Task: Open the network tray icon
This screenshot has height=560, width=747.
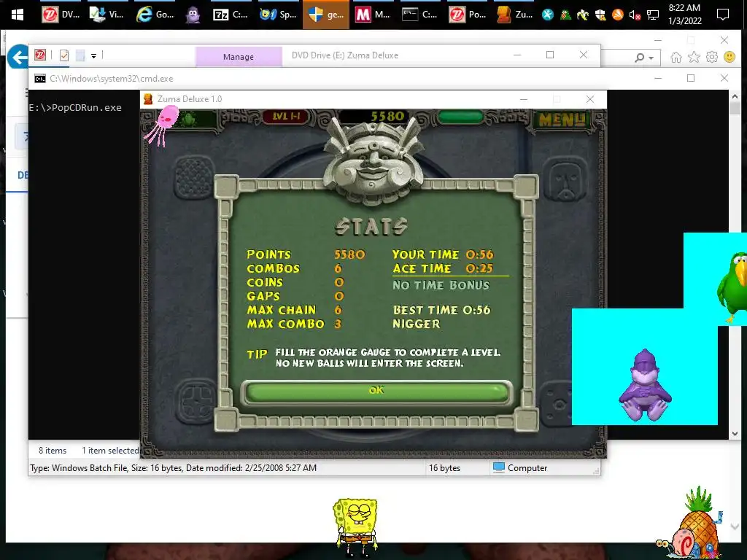Action: pyautogui.click(x=653, y=15)
